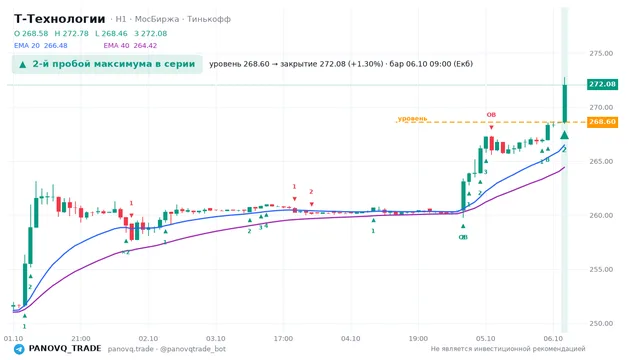Click the 265.00 price axis label

601,162
